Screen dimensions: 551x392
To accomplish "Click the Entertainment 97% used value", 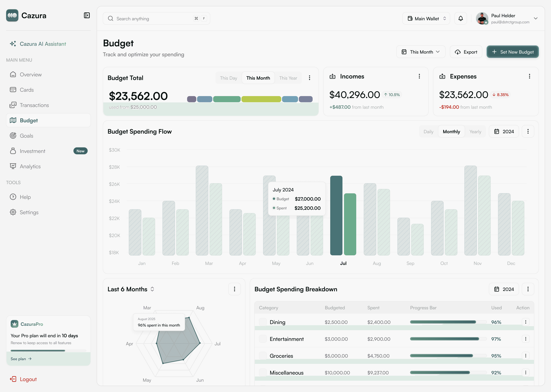I will tap(496, 339).
